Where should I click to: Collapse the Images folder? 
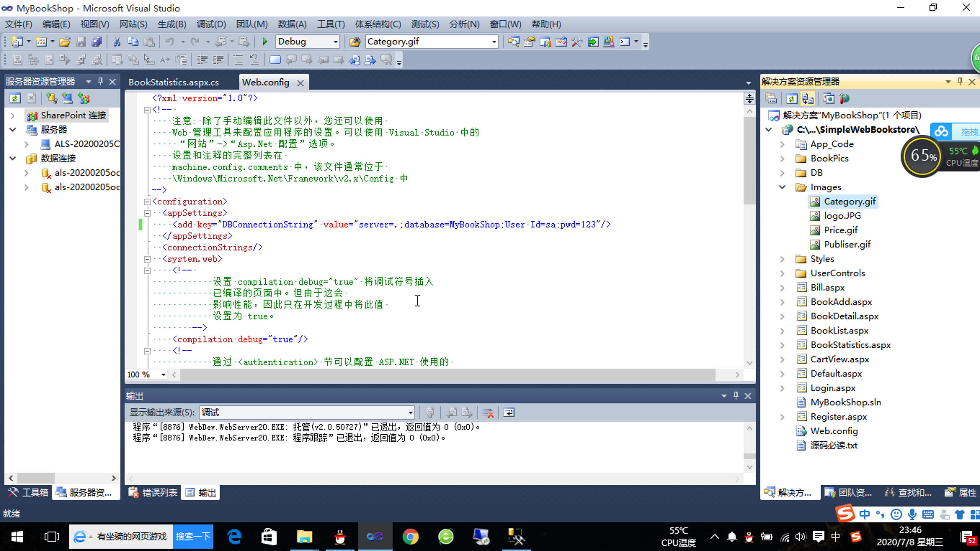click(782, 187)
